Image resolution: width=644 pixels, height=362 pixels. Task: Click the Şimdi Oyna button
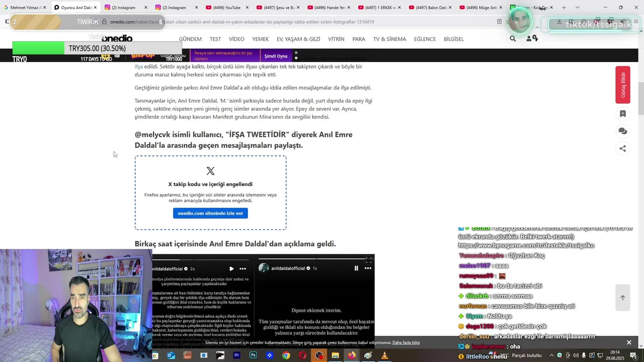click(276, 56)
